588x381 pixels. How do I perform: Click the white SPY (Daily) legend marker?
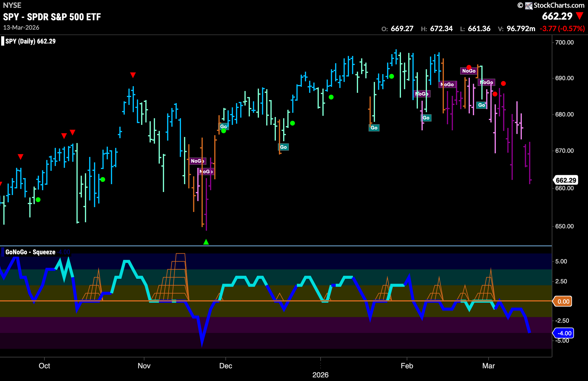pyautogui.click(x=3, y=41)
